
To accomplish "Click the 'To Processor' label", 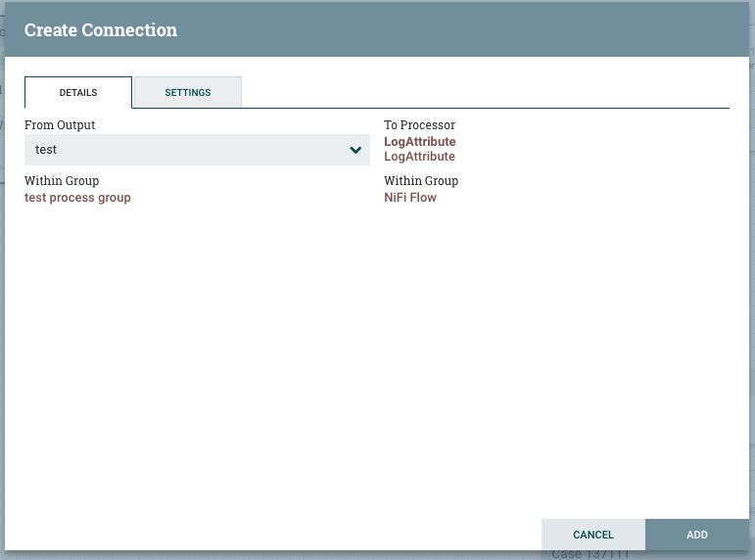I will (x=419, y=125).
